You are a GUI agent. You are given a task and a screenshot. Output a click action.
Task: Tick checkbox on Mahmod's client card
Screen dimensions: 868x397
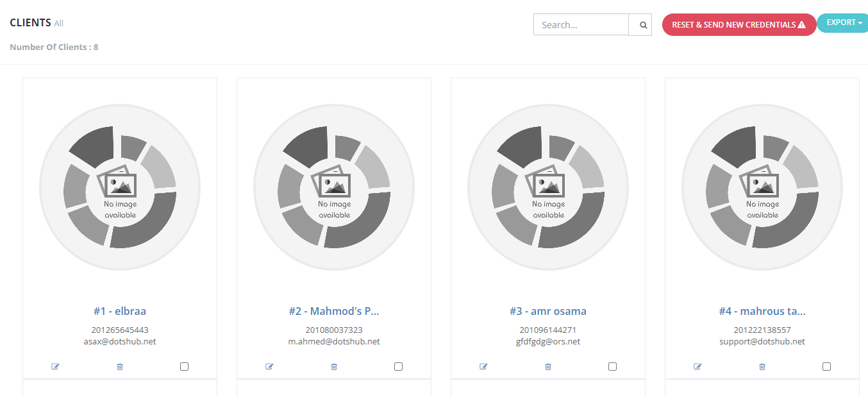click(x=399, y=367)
